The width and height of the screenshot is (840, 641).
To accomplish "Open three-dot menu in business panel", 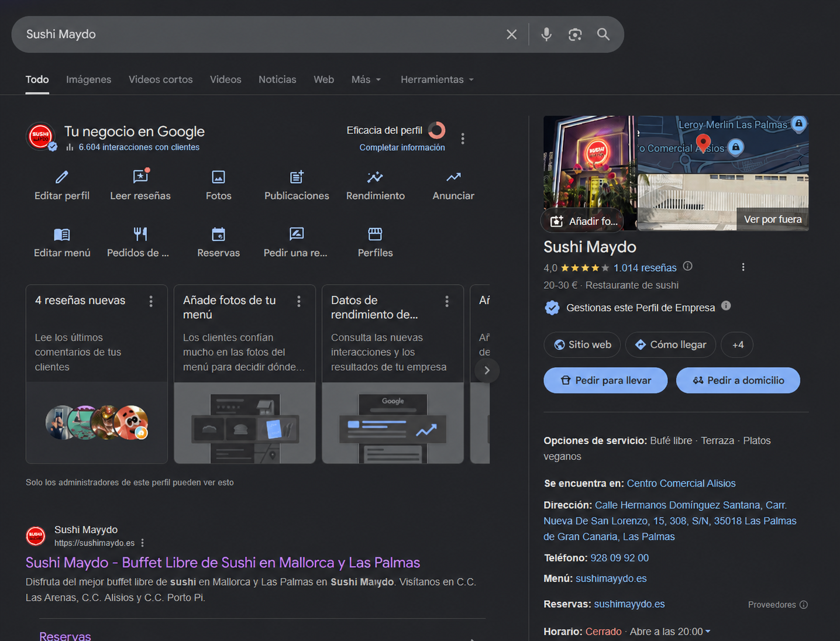I will tap(743, 267).
